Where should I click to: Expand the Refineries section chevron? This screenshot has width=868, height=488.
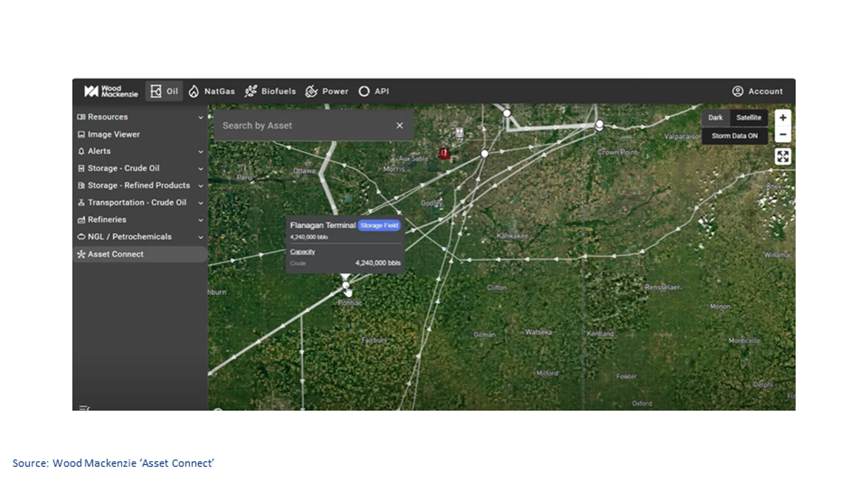click(201, 220)
